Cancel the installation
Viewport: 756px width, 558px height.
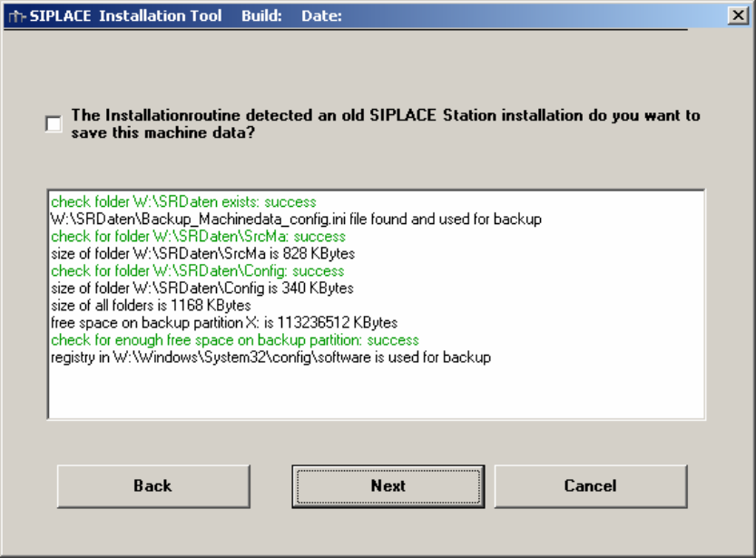591,486
